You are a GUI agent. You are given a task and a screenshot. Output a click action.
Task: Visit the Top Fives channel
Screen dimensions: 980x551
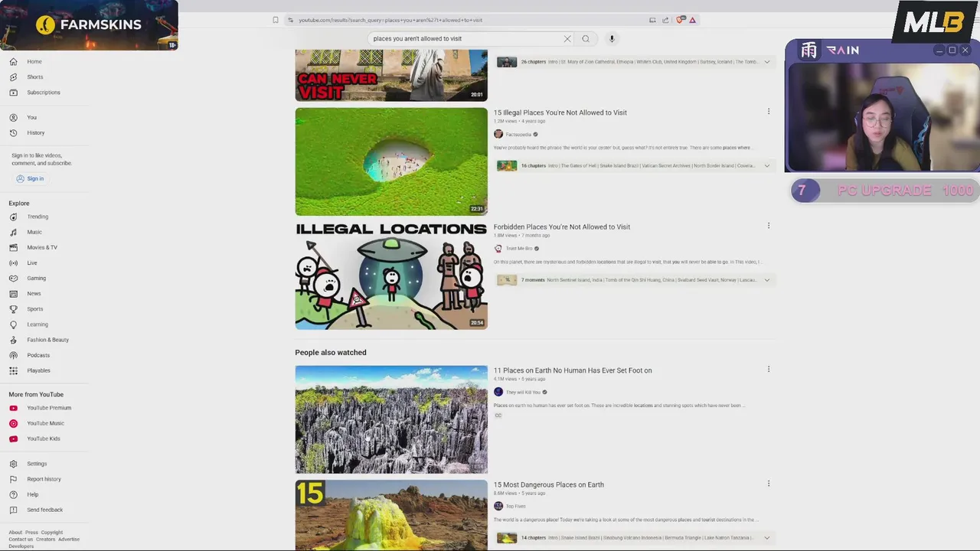515,507
